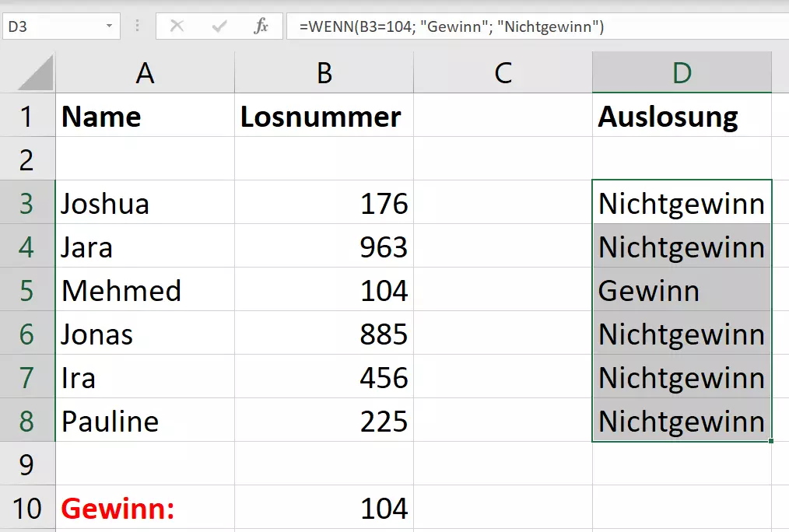The image size is (789, 532).
Task: Select the cell with value 885
Action: (324, 334)
